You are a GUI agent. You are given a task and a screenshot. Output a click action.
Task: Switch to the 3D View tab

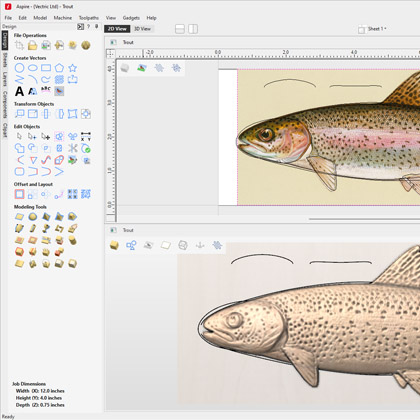point(142,29)
